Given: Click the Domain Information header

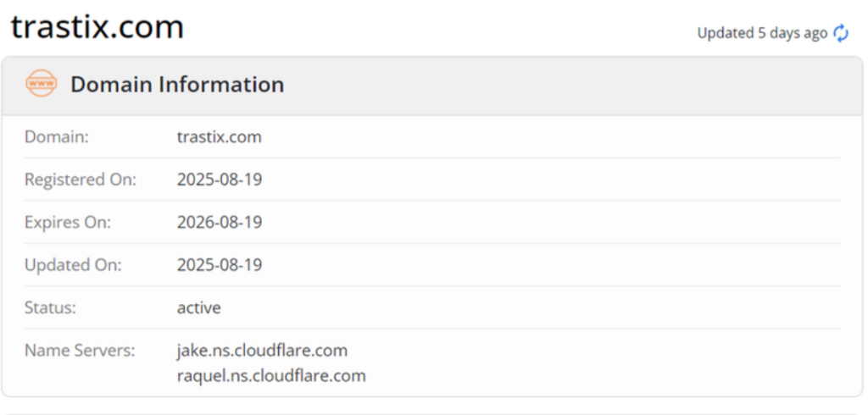Looking at the screenshot, I should tap(176, 85).
